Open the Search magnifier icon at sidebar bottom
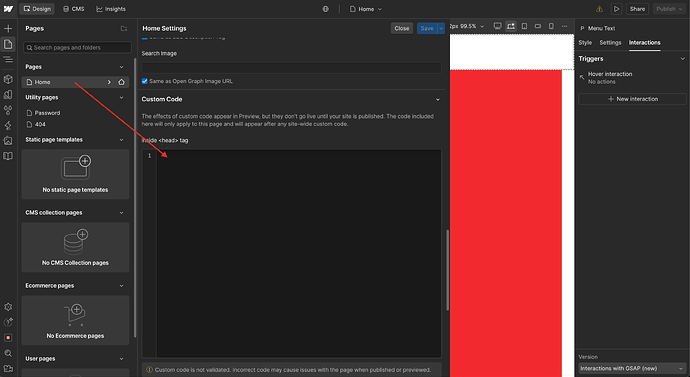The width and height of the screenshot is (690, 377). 8,353
